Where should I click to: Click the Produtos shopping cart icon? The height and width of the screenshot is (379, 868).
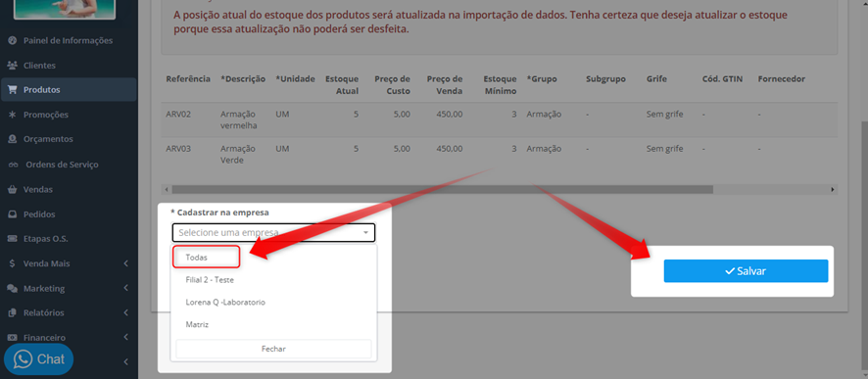(x=12, y=90)
